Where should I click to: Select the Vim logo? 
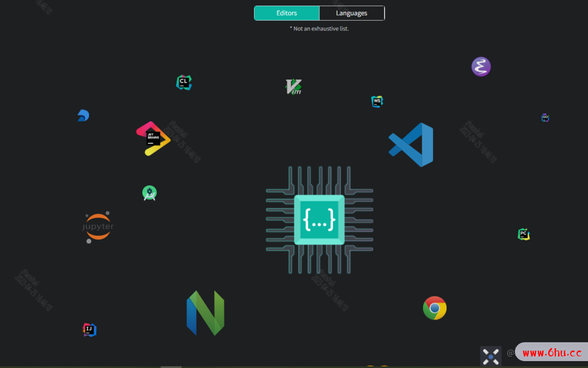[x=294, y=86]
